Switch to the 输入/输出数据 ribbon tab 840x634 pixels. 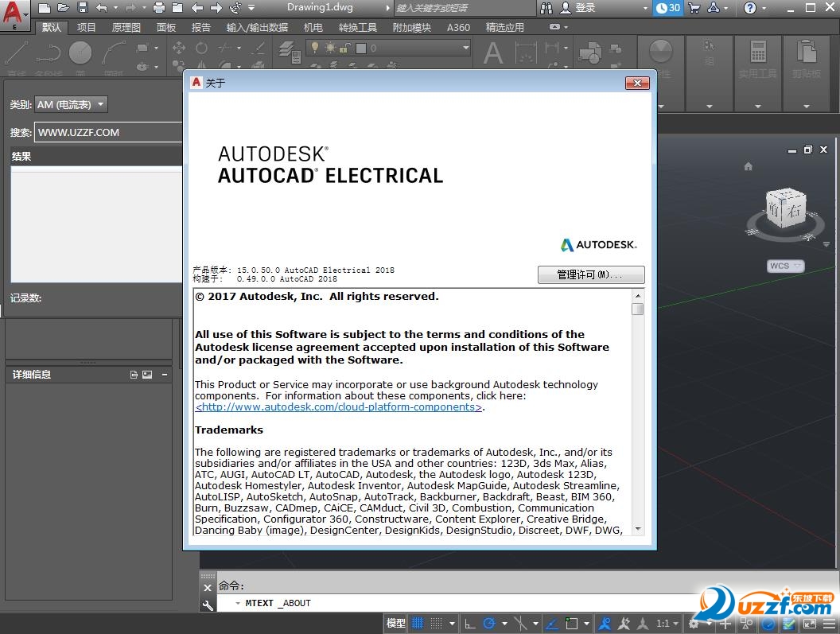tap(257, 27)
